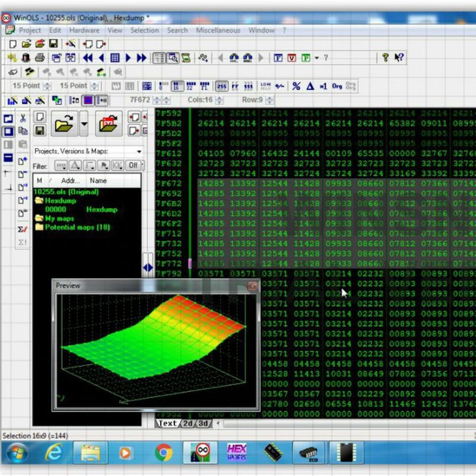Viewport: 476px width, 476px height.
Task: Sort by the Name column header
Action: [x=98, y=181]
